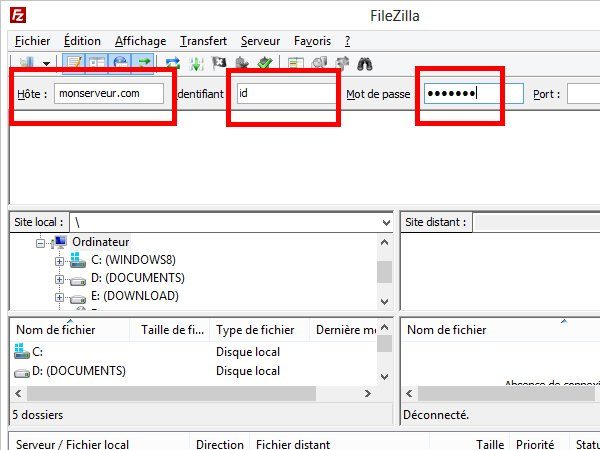Open the Affichage menu
The width and height of the screenshot is (600, 450).
140,41
